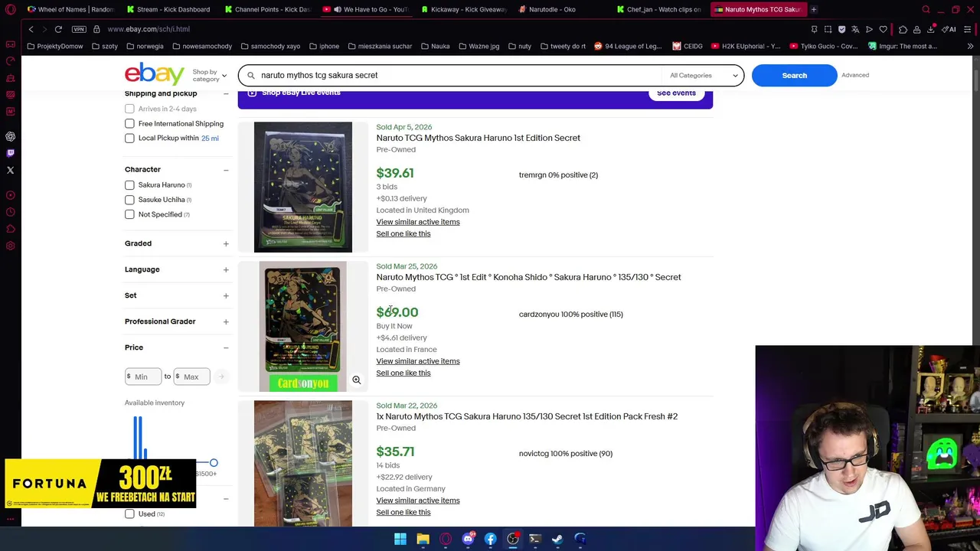Click the heart bookmark icon in toolbar
The width and height of the screenshot is (980, 551).
tap(883, 29)
